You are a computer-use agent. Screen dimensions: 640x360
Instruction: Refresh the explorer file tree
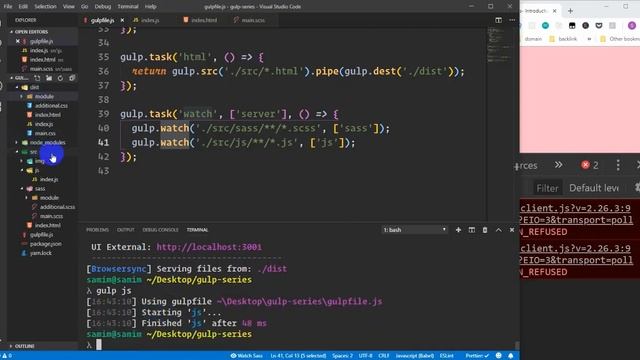click(60, 78)
